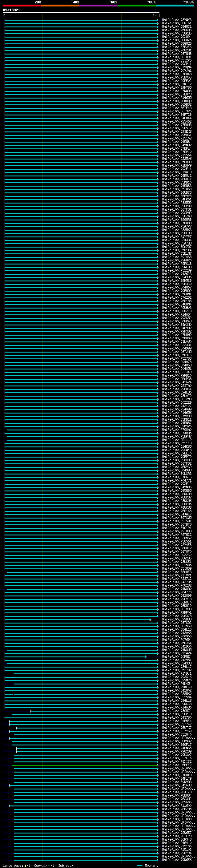
Task: Click the cyan ~100% identity legend bar
Action: point(175,6)
